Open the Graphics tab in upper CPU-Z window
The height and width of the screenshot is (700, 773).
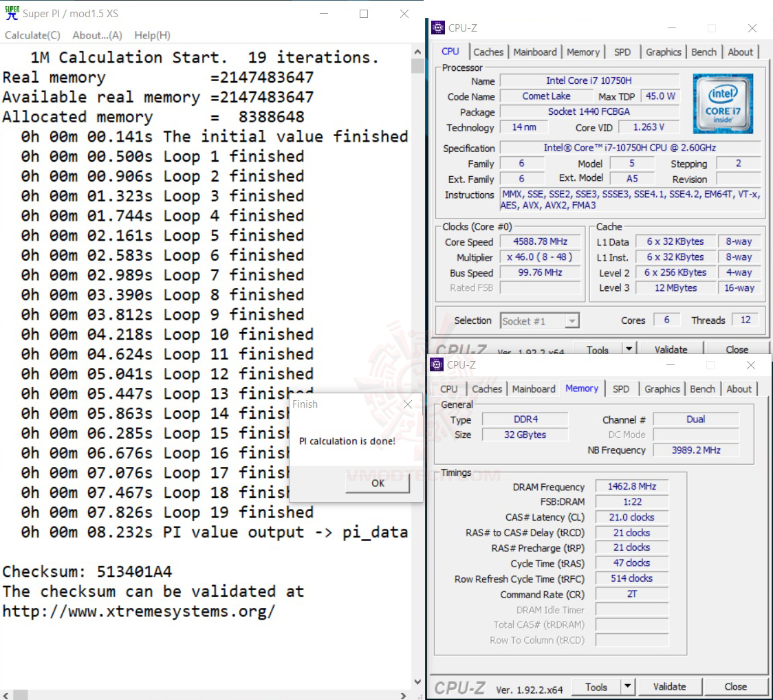[664, 52]
